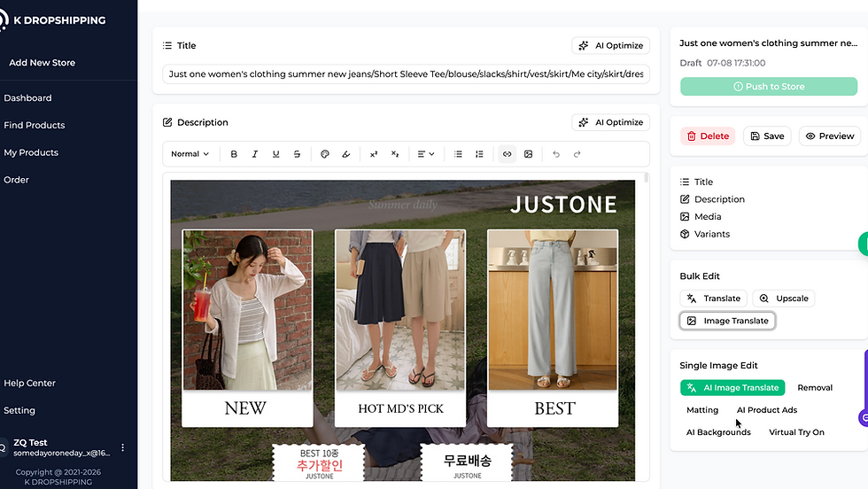Open AI Product Ads tool

tap(767, 410)
